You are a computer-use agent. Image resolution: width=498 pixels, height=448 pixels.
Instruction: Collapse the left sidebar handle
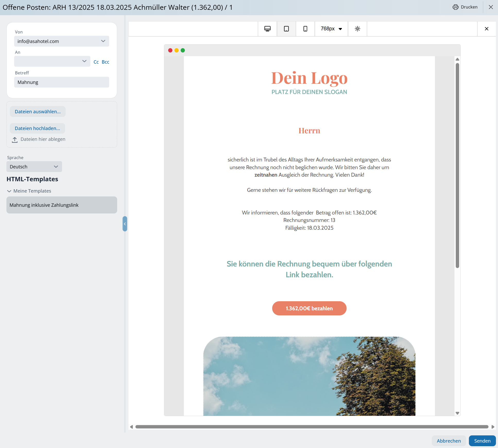coord(125,224)
